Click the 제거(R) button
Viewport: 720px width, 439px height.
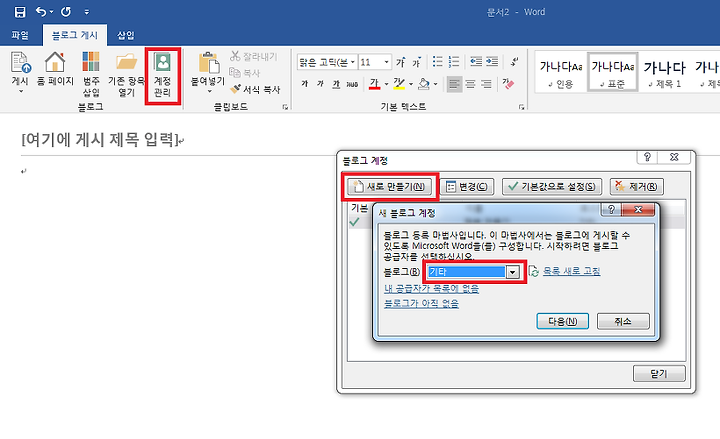pos(636,186)
